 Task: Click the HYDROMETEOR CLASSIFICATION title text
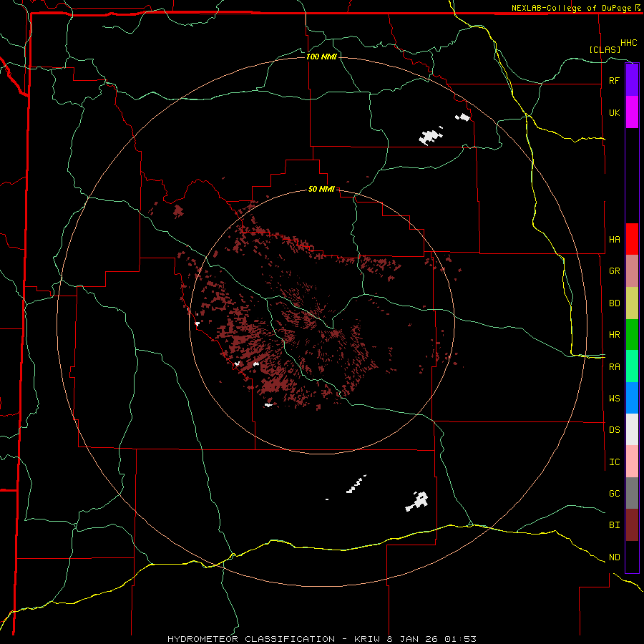(251, 639)
